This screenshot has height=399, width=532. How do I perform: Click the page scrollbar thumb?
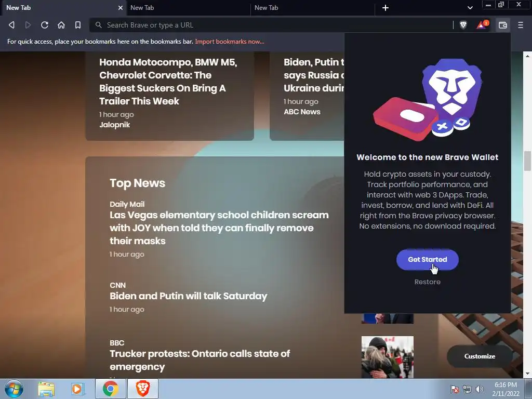point(527,161)
